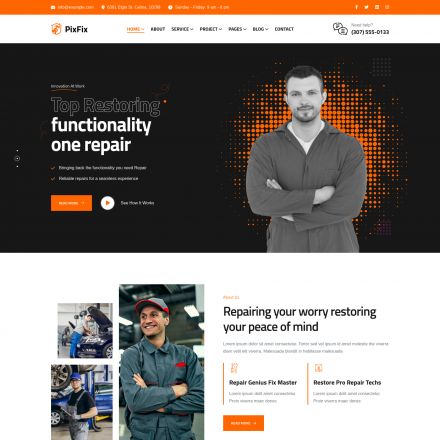The height and width of the screenshot is (440, 440).
Task: Open the Facebook social icon
Action: 356,7
